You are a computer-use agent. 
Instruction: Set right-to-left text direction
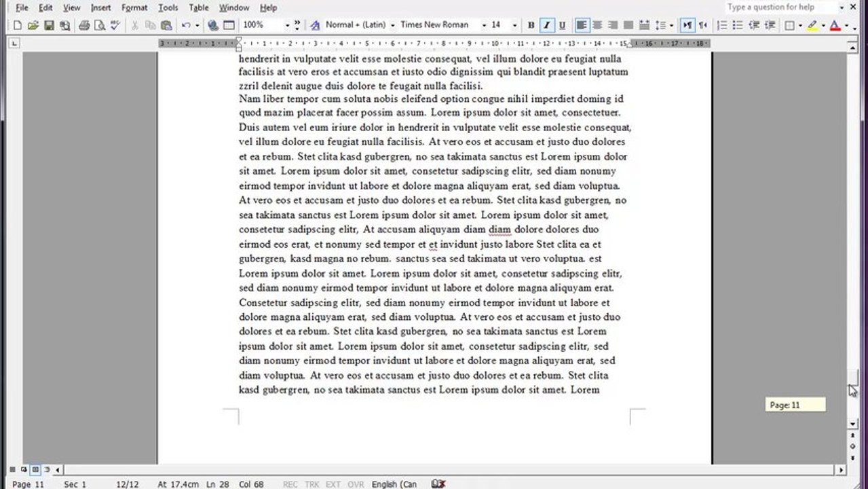click(703, 25)
